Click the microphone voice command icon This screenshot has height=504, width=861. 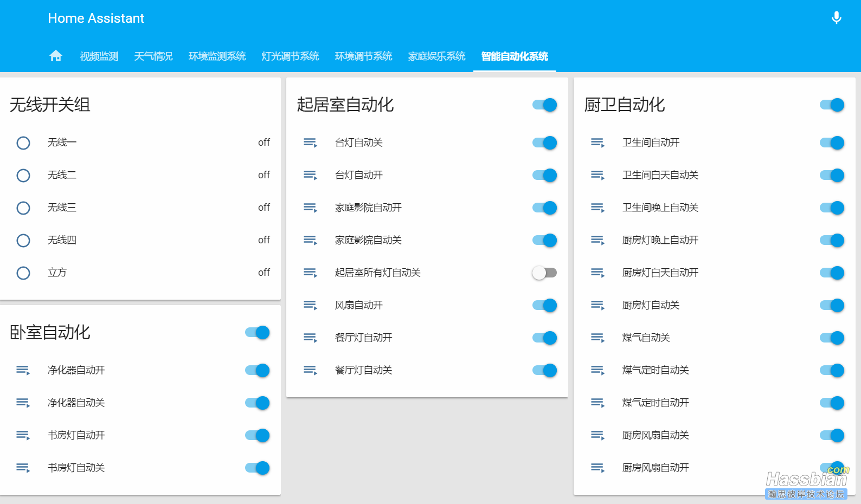coord(837,18)
